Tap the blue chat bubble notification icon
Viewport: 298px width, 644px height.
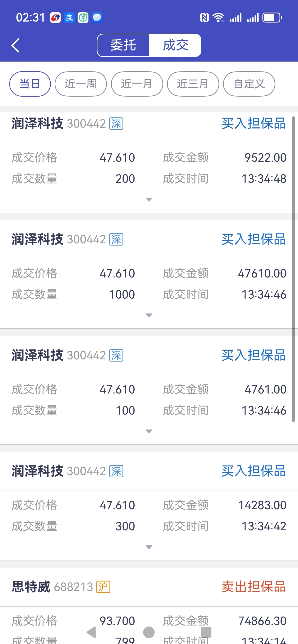(x=97, y=18)
